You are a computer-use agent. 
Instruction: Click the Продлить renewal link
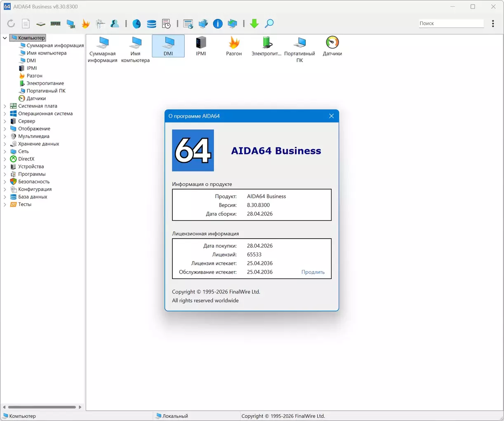click(x=313, y=272)
